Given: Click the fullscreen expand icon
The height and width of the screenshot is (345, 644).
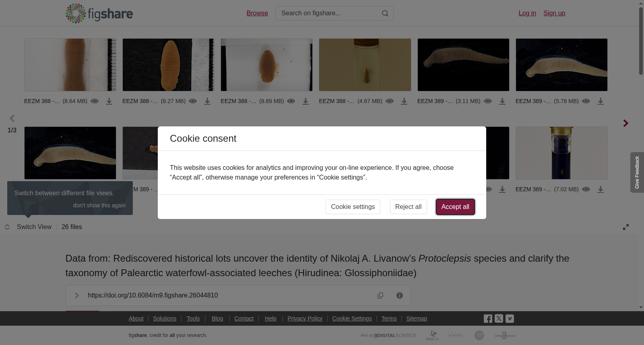Looking at the screenshot, I should (626, 227).
